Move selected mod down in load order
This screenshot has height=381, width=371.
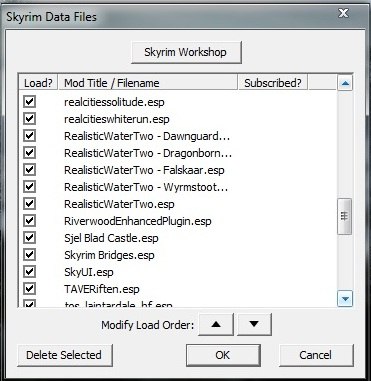coord(254,324)
